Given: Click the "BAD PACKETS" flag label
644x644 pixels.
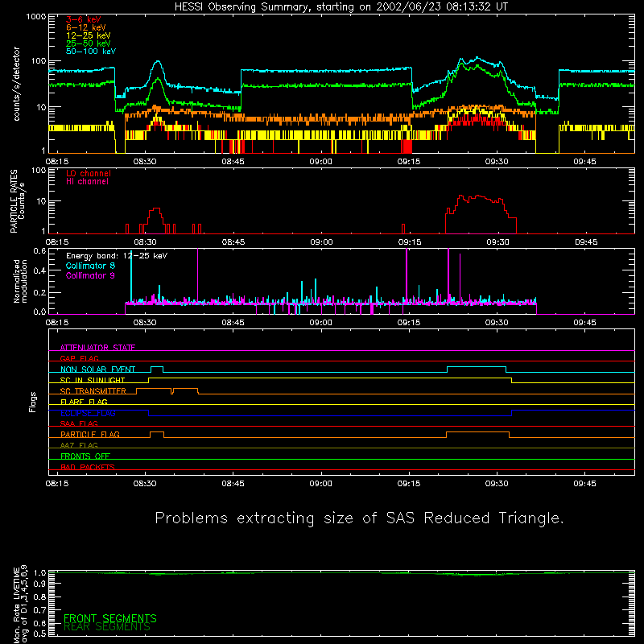Looking at the screenshot, I should [88, 467].
